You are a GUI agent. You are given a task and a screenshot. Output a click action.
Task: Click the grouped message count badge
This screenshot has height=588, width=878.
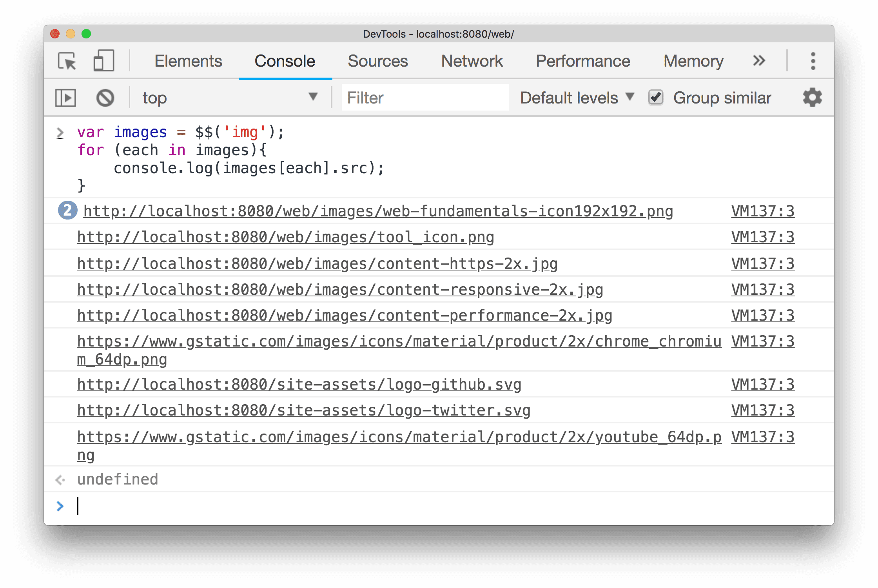coord(67,210)
